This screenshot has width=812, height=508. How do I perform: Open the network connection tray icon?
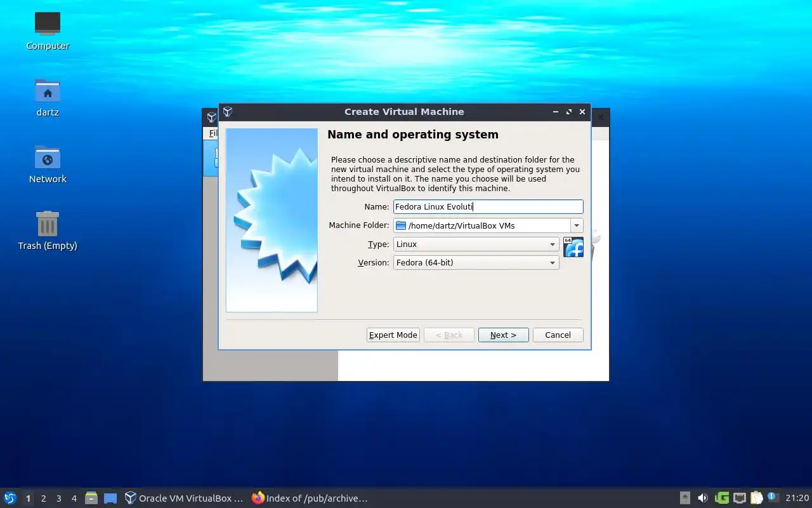739,498
